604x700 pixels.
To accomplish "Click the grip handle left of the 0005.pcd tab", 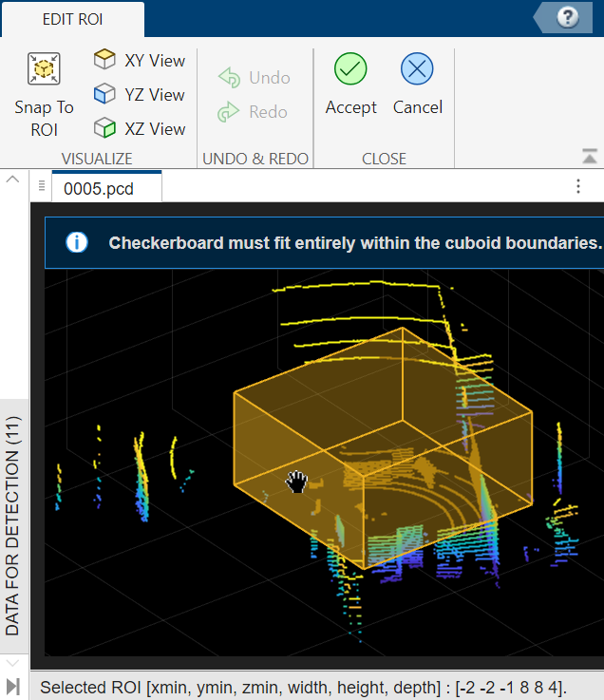I will click(x=42, y=188).
